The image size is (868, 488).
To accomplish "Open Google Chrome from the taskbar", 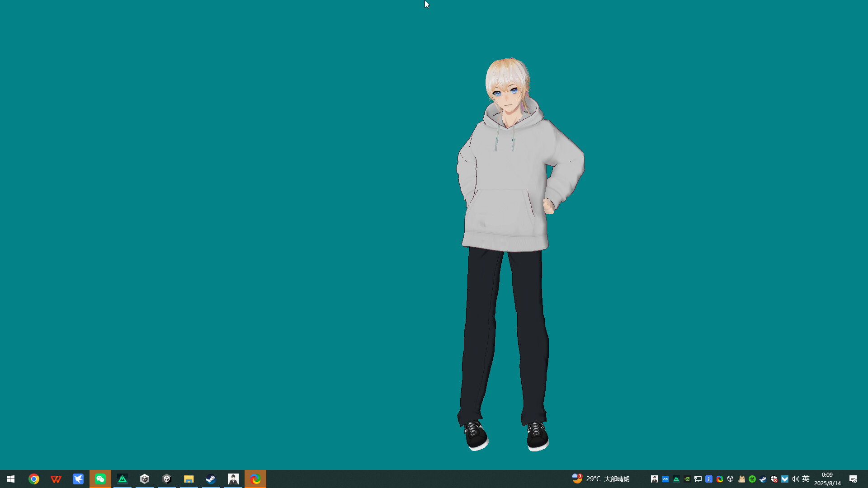I will click(x=34, y=479).
